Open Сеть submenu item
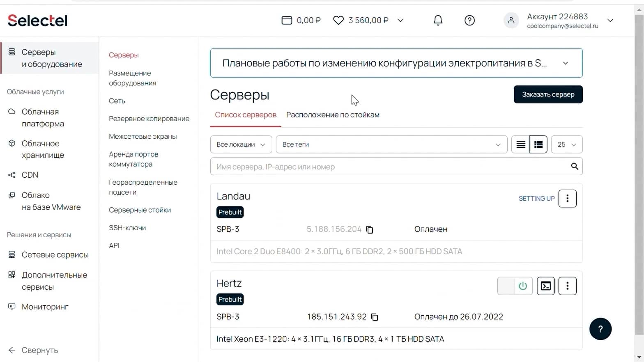This screenshot has width=644, height=362. [117, 101]
